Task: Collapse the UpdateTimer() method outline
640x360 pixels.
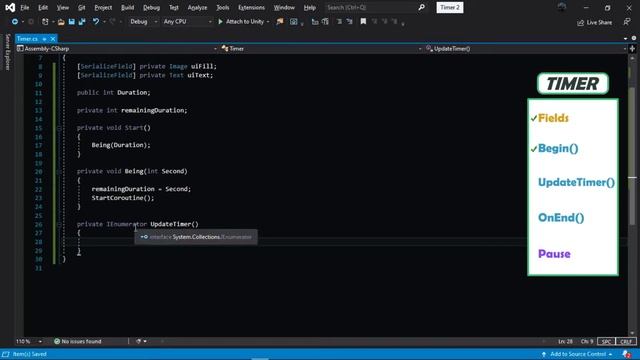Action: click(x=59, y=224)
